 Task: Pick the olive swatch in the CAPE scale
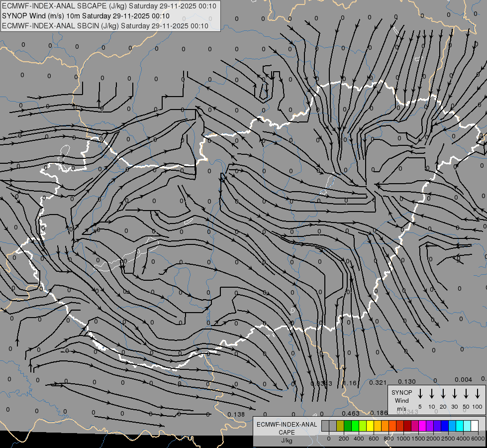click(x=340, y=426)
